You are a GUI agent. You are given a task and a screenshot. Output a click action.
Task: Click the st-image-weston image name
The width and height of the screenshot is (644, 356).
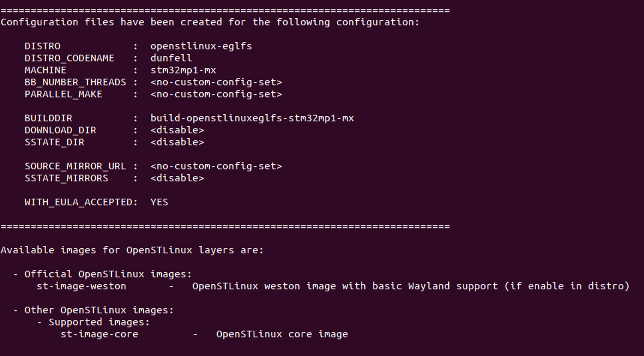tap(81, 287)
